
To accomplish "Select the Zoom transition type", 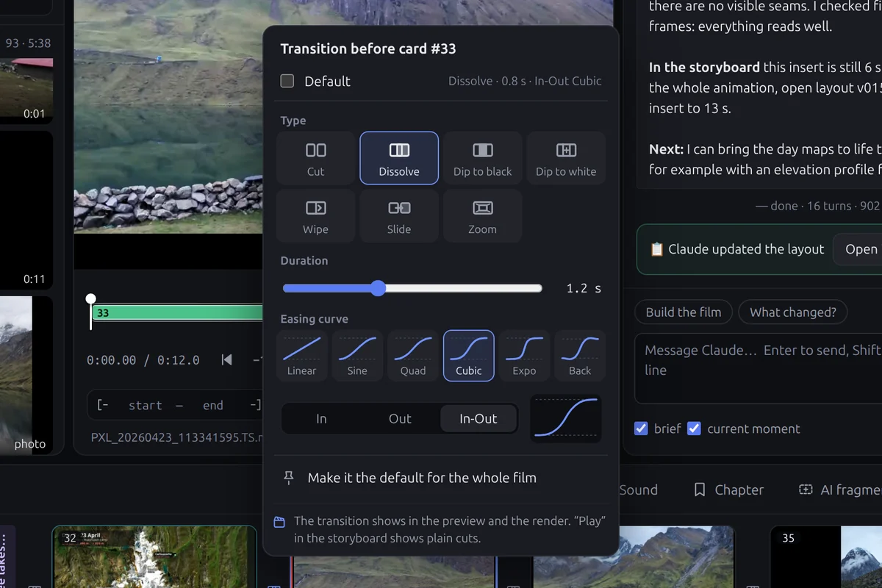I will click(x=483, y=216).
